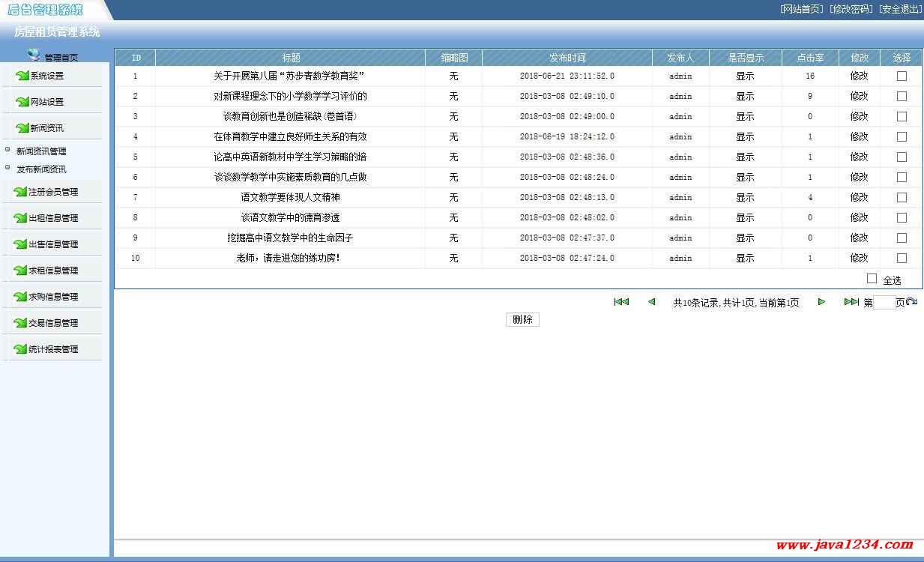
Task: Click 修改 for the row ID 4
Action: [x=859, y=137]
